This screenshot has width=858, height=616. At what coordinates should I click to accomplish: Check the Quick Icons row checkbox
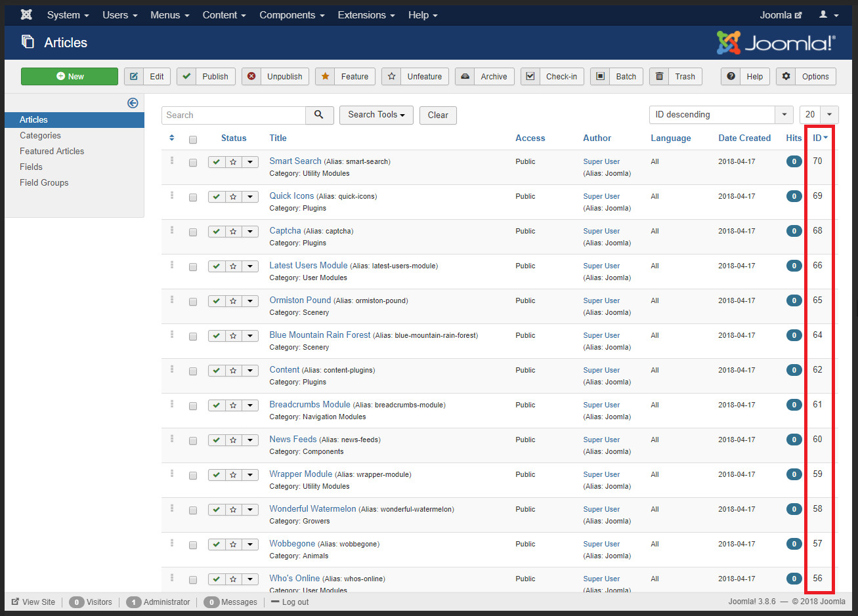tap(193, 197)
